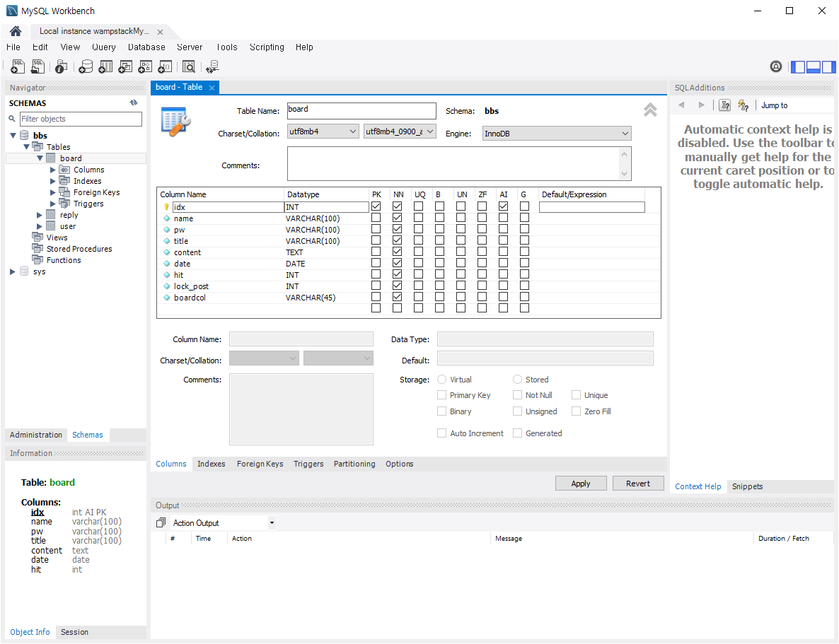Open the utf8mb4_0900 collation dropdown
This screenshot has width=839, height=644.
coord(400,131)
